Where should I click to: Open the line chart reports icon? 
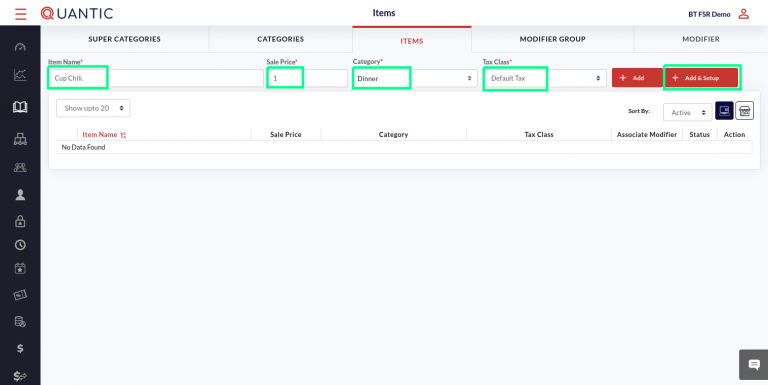coord(20,75)
